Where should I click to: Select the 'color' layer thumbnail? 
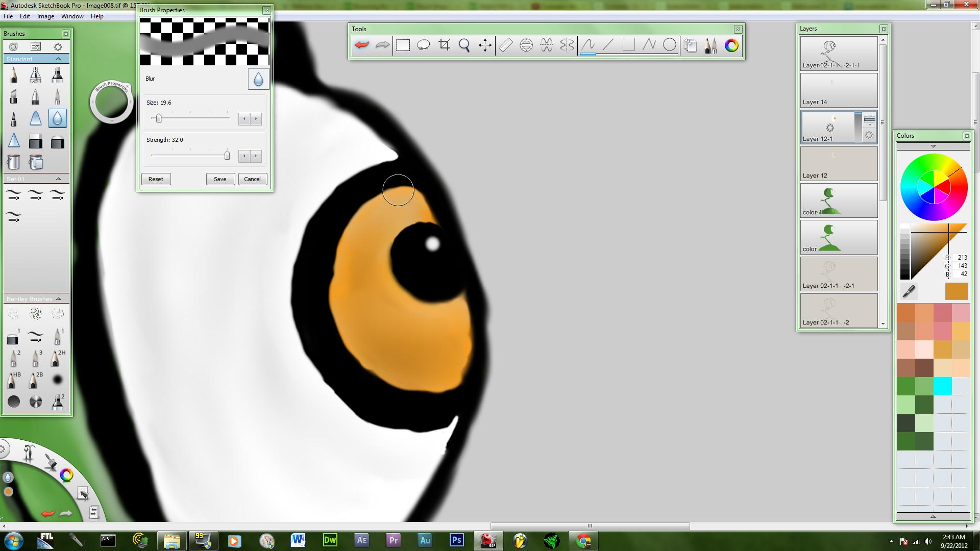tap(839, 237)
